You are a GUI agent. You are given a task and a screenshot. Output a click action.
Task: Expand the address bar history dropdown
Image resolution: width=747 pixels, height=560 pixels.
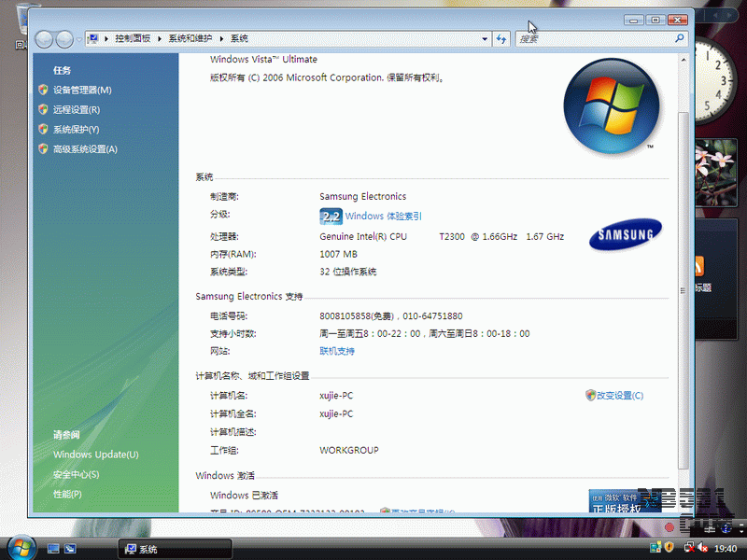pos(485,39)
